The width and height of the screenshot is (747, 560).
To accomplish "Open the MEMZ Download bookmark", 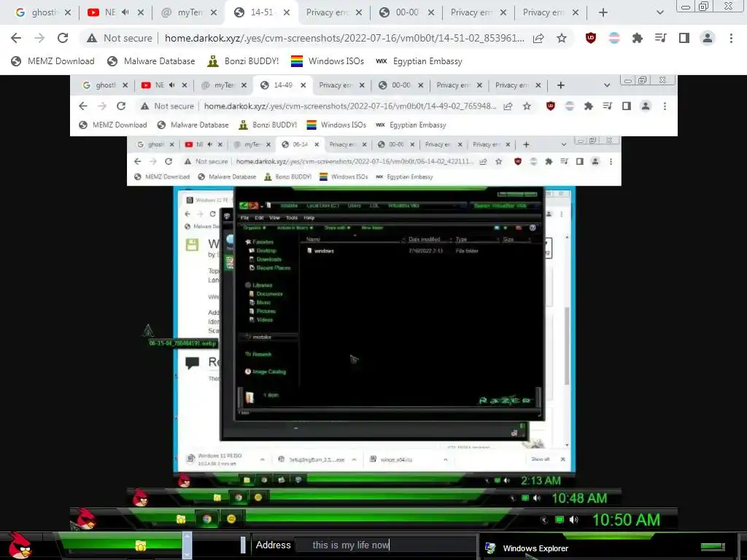I will (53, 61).
